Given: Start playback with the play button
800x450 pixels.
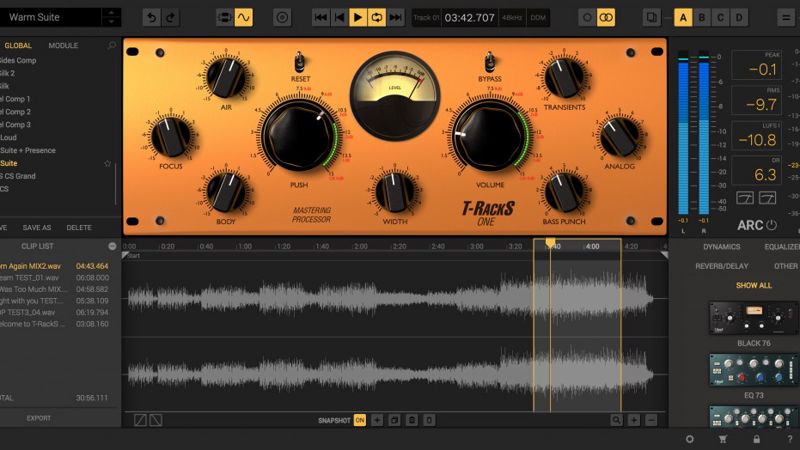Looking at the screenshot, I should 358,18.
